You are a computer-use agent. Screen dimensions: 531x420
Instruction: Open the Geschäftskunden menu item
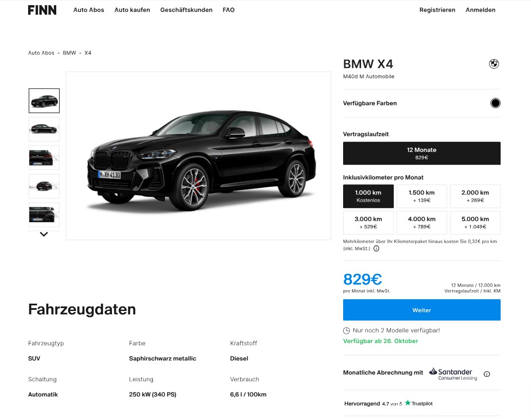[x=186, y=10]
